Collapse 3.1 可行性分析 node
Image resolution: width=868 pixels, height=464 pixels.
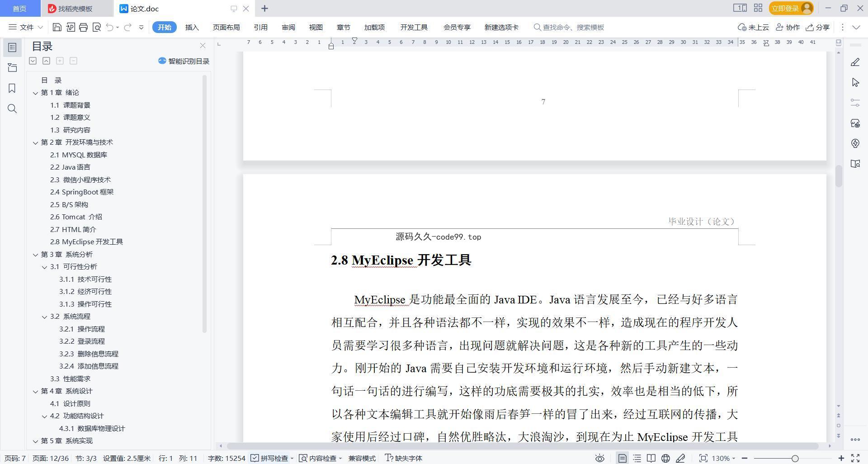pos(44,267)
